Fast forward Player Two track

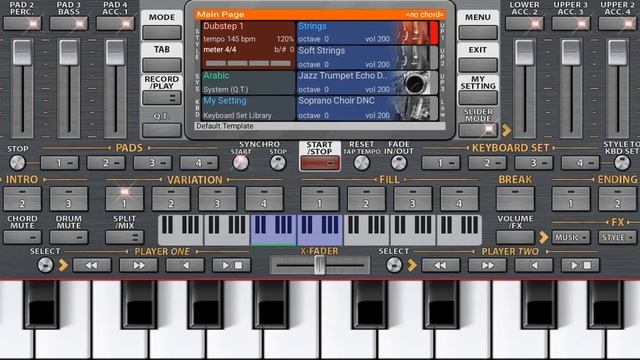point(487,265)
